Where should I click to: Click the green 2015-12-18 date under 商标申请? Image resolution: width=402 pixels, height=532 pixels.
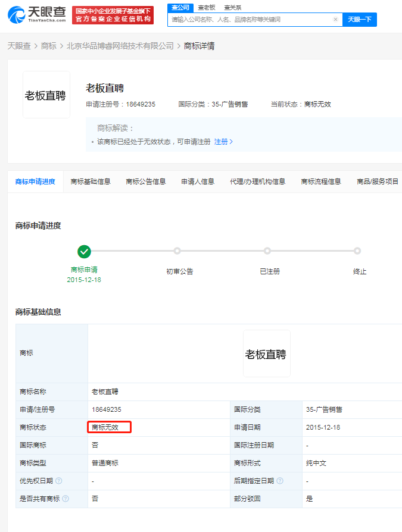[x=84, y=280]
